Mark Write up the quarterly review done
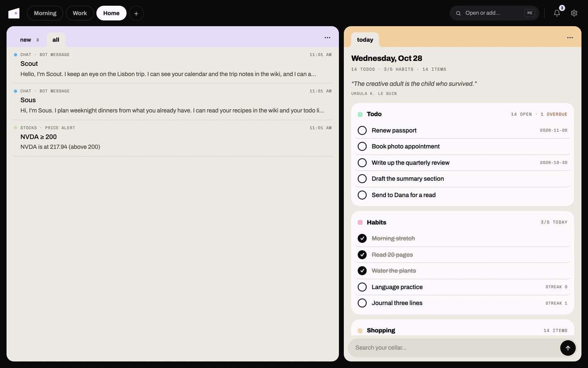 (x=362, y=163)
